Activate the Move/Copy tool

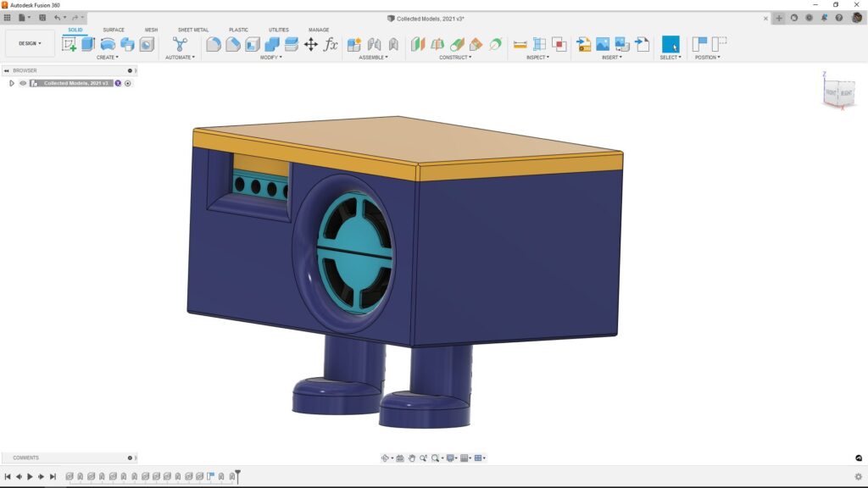310,44
